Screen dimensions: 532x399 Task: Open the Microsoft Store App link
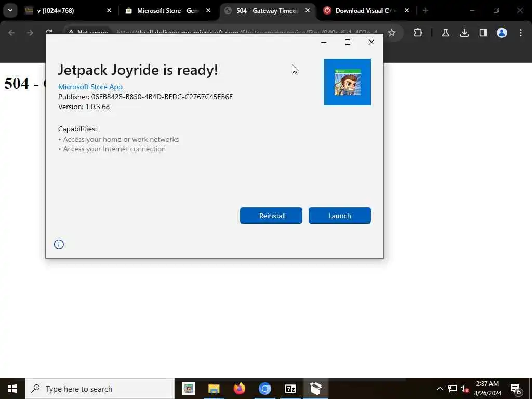coord(90,87)
